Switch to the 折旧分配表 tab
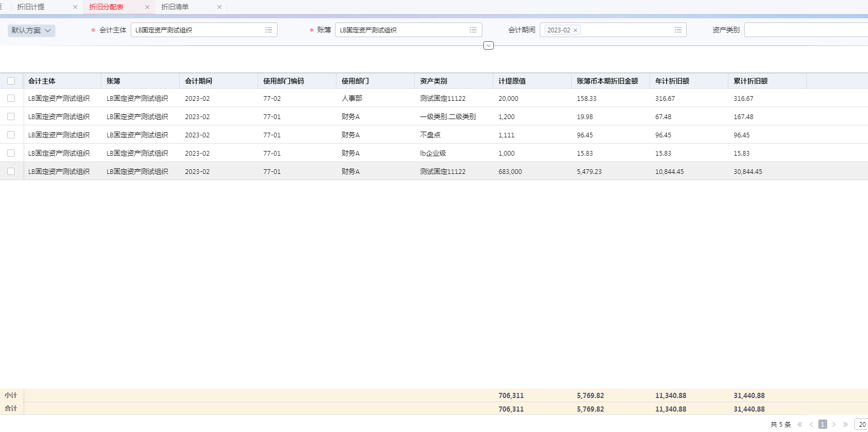Viewport: 868px width, 432px height. pyautogui.click(x=106, y=7)
